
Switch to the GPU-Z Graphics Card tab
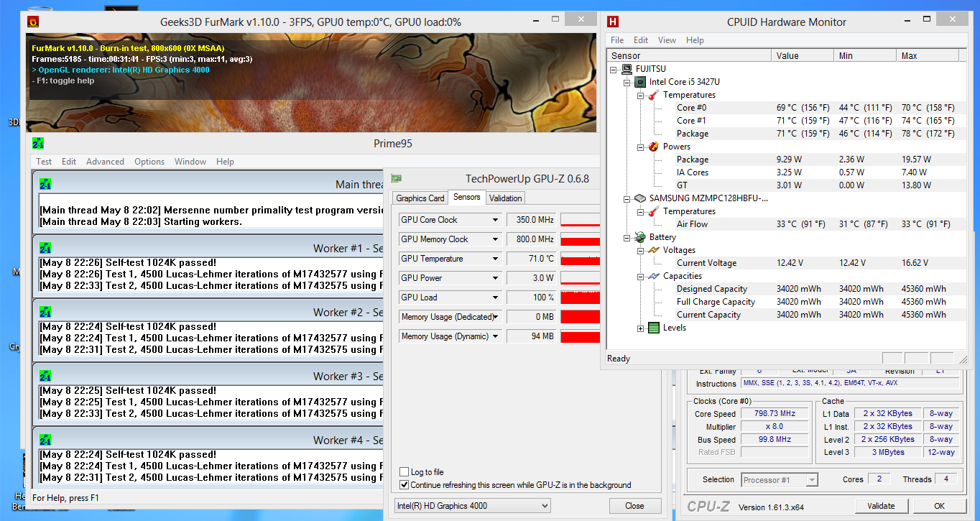(420, 198)
